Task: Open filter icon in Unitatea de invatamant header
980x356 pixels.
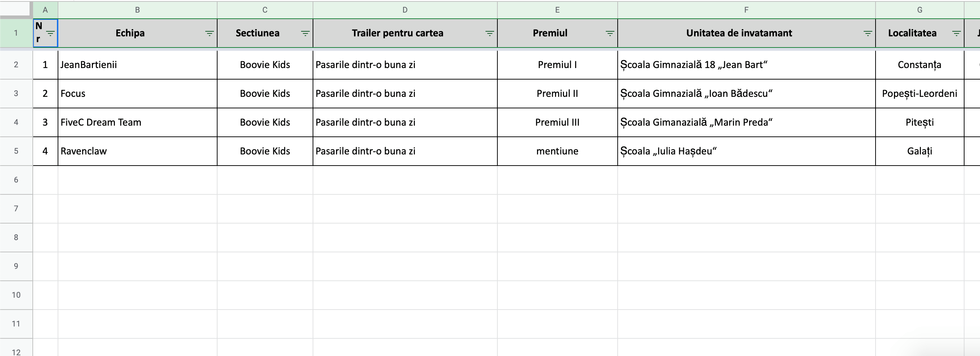Action: 868,33
